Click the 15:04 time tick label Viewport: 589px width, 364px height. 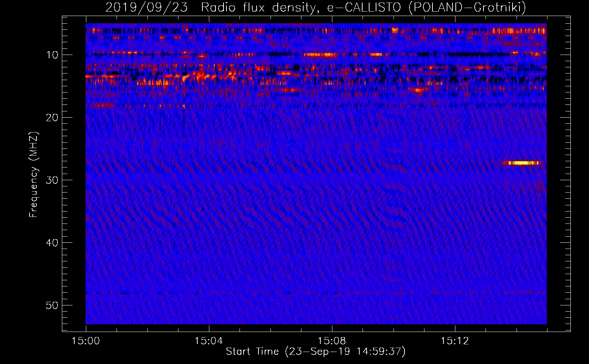tap(209, 341)
